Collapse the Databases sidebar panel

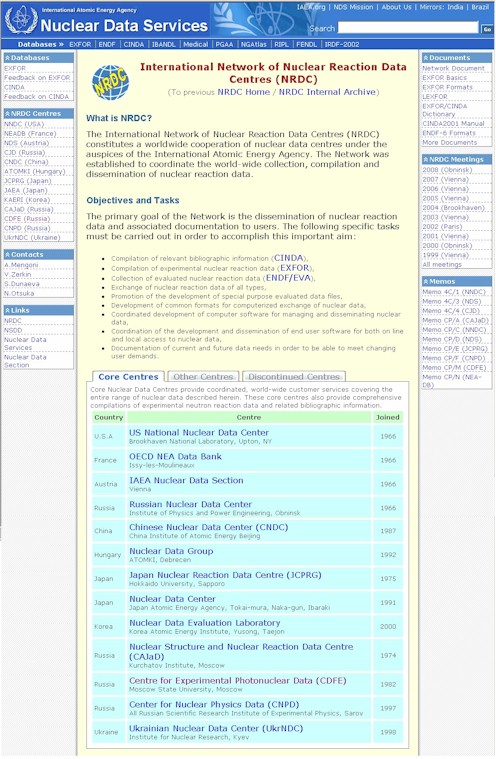tap(7, 58)
